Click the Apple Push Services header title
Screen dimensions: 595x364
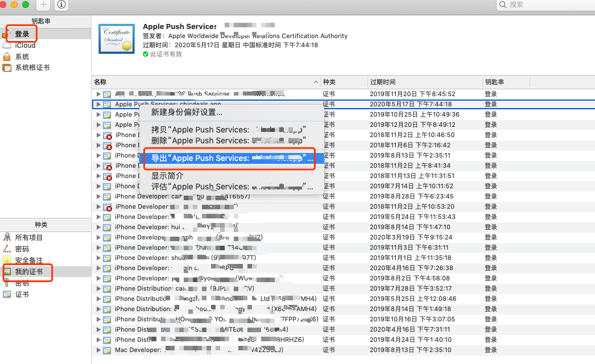click(180, 27)
